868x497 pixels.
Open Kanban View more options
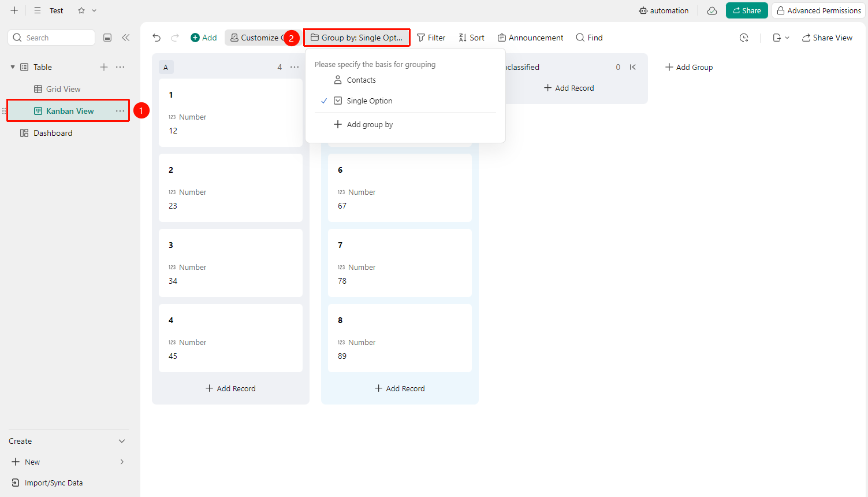(x=120, y=111)
